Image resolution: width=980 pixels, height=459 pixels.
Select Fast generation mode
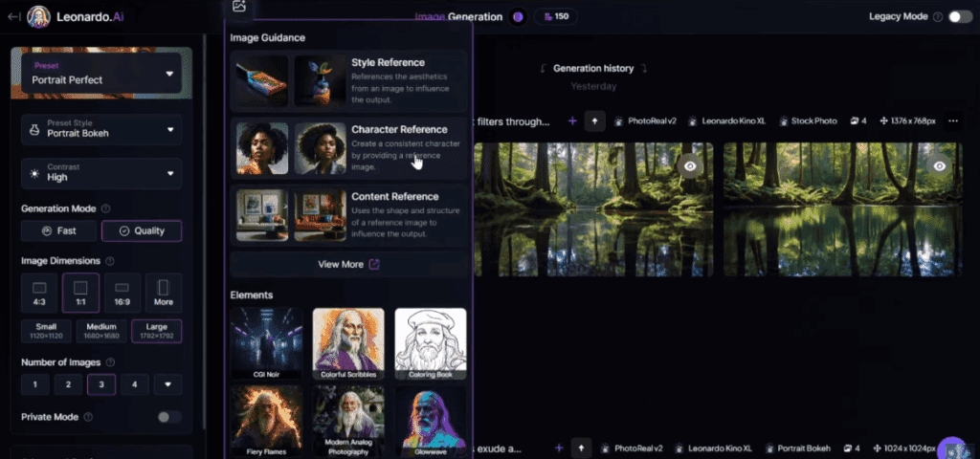[x=58, y=231]
